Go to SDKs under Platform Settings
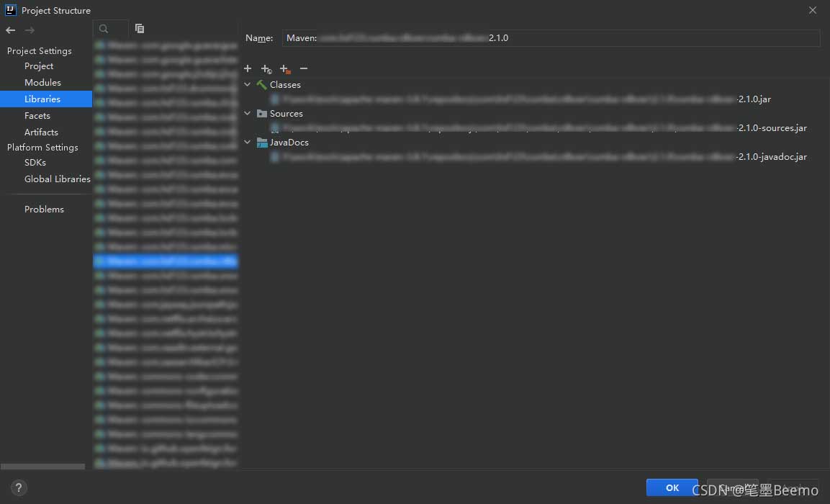The width and height of the screenshot is (830, 504). 35,163
